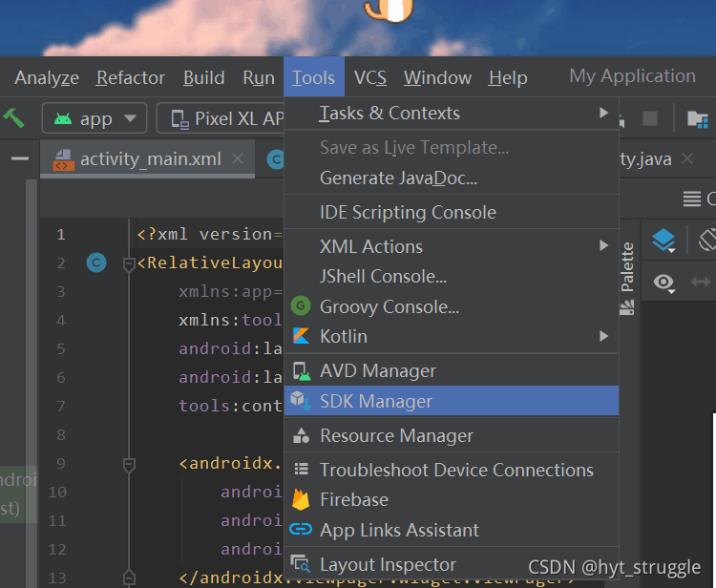Close the .java editor tab
Image resolution: width=716 pixels, height=588 pixels.
687,158
